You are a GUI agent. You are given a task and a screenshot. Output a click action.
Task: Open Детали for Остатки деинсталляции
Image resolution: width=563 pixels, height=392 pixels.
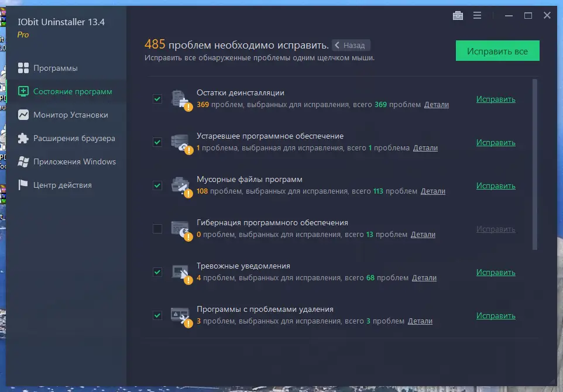tap(436, 105)
